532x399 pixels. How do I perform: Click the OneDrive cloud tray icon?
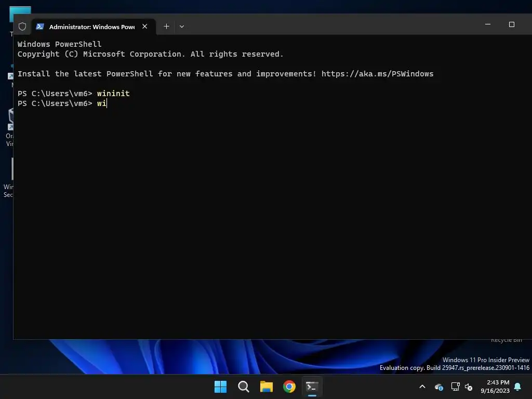(438, 387)
